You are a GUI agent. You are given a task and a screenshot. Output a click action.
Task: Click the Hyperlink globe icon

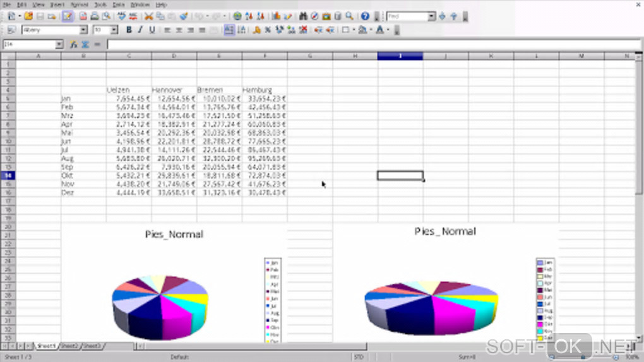[237, 16]
